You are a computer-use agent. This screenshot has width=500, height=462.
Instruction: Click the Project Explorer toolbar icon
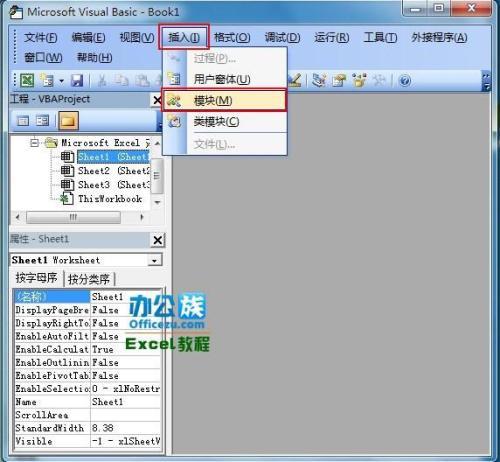pyautogui.click(x=319, y=80)
